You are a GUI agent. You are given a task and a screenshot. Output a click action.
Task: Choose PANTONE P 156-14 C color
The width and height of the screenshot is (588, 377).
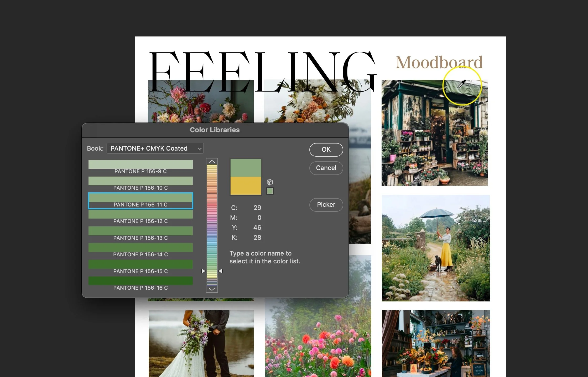pyautogui.click(x=141, y=248)
